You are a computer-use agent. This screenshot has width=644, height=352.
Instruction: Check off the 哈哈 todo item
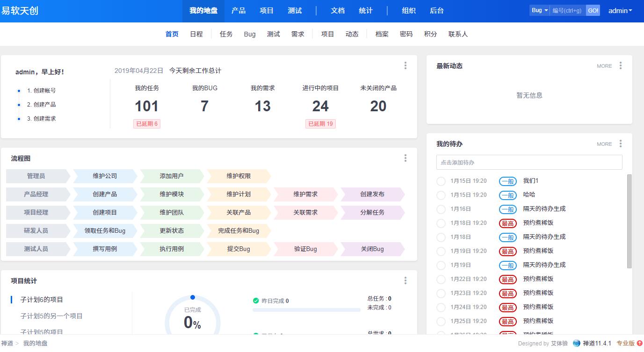(441, 195)
